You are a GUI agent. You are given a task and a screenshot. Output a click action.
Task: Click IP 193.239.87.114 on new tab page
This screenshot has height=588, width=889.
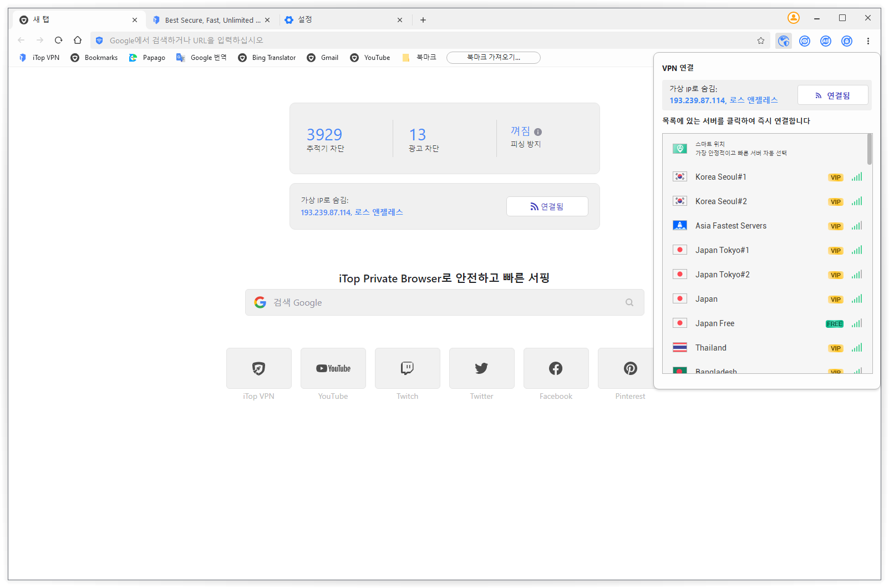coord(326,212)
